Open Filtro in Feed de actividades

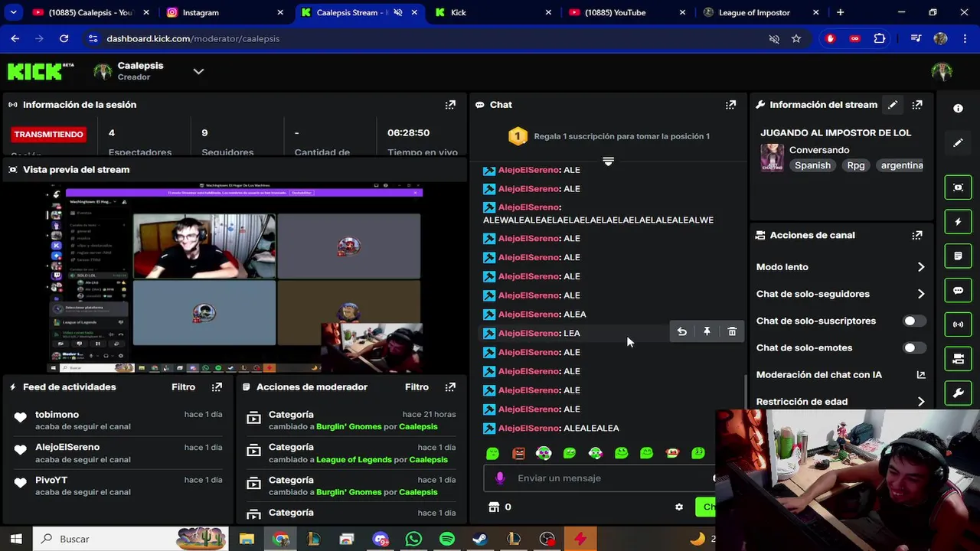click(x=184, y=387)
